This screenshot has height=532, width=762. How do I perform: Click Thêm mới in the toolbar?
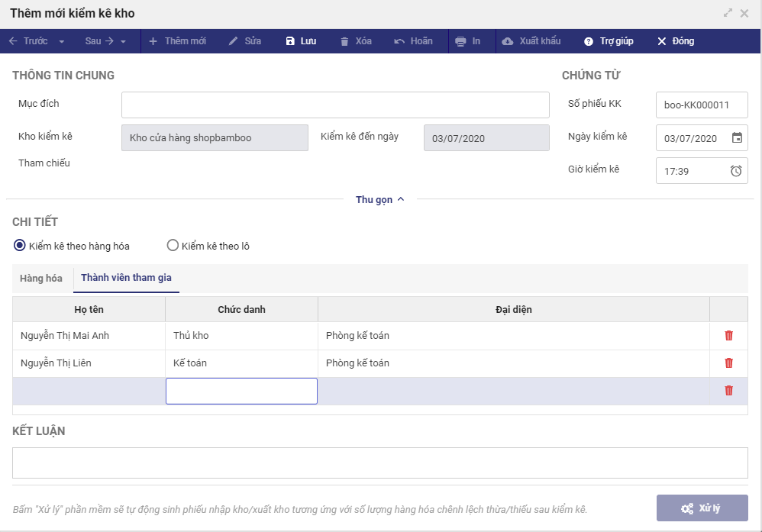point(177,41)
